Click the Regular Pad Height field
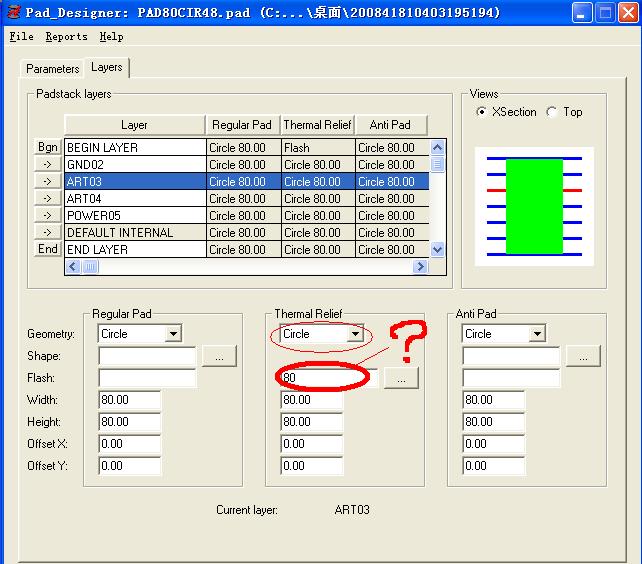 click(130, 422)
